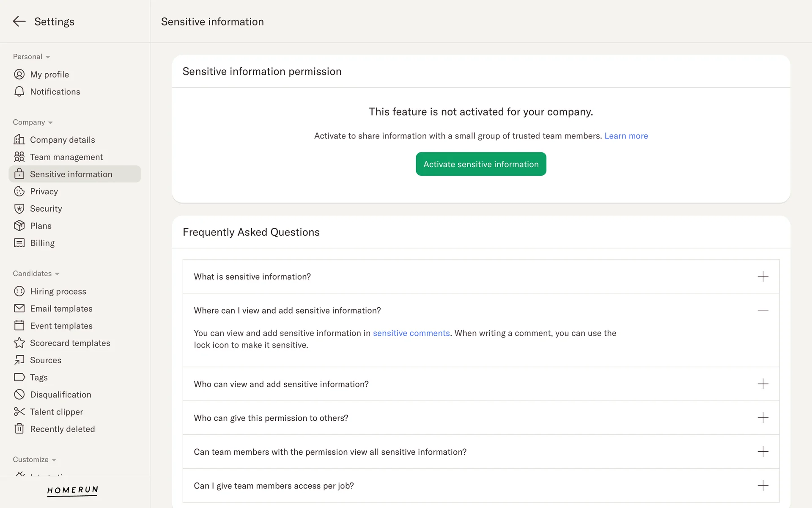
Task: Open My profile via its person icon
Action: [x=19, y=75]
